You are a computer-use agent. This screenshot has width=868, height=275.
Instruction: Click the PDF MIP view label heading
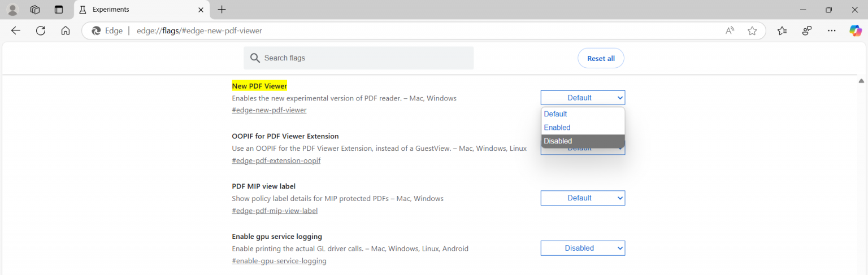click(264, 186)
